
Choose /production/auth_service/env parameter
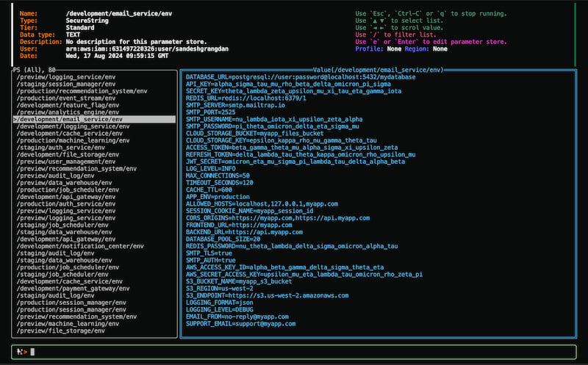coord(66,204)
